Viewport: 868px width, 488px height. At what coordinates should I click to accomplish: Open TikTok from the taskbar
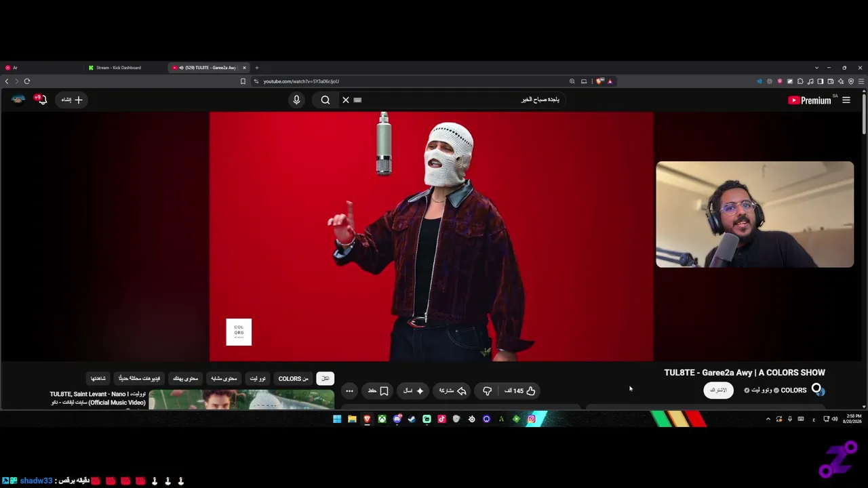[441, 420]
